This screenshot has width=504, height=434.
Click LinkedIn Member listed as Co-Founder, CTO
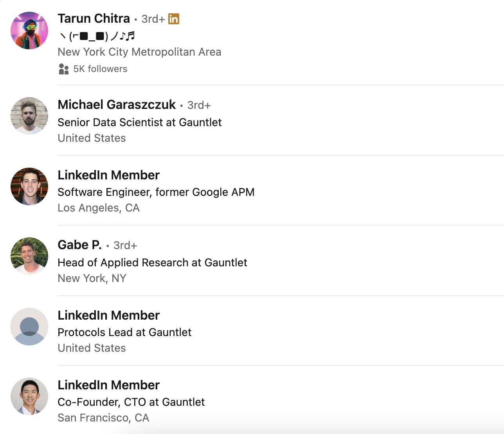coord(109,385)
